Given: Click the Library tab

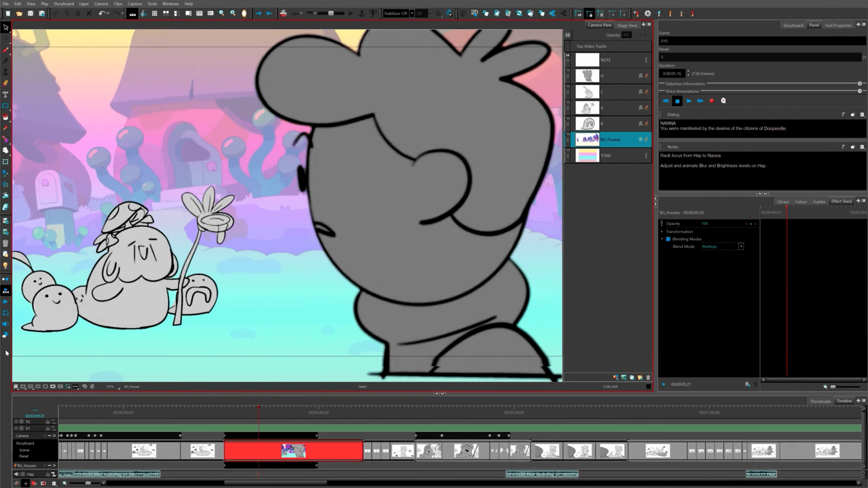Looking at the screenshot, I should [782, 202].
